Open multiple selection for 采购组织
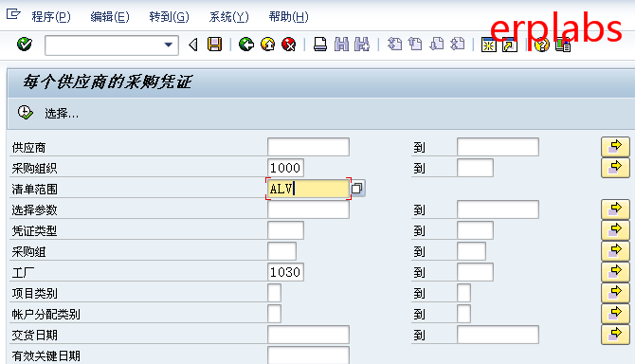The height and width of the screenshot is (364, 635). (x=615, y=168)
